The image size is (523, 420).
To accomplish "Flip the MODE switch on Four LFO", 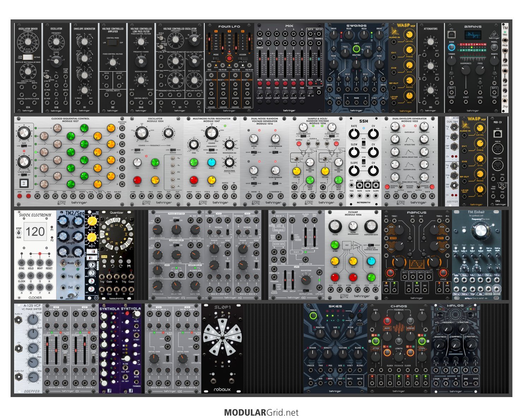I will 216,59.
